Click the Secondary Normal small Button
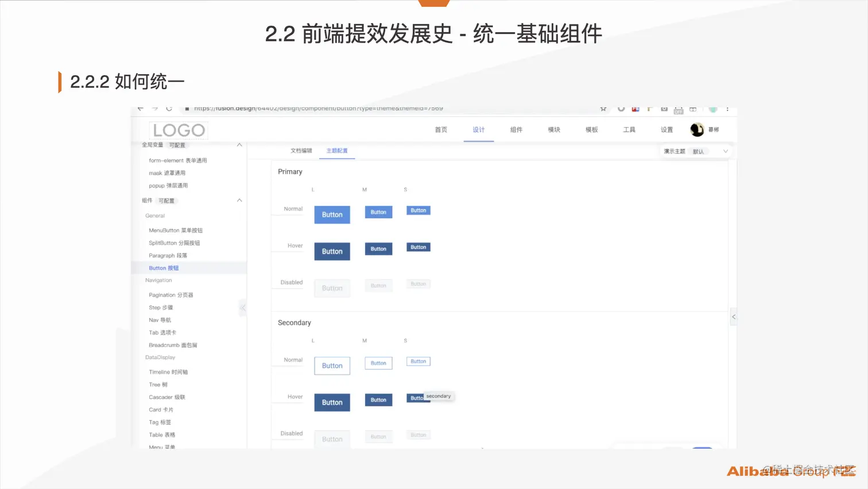The width and height of the screenshot is (868, 489). (418, 361)
